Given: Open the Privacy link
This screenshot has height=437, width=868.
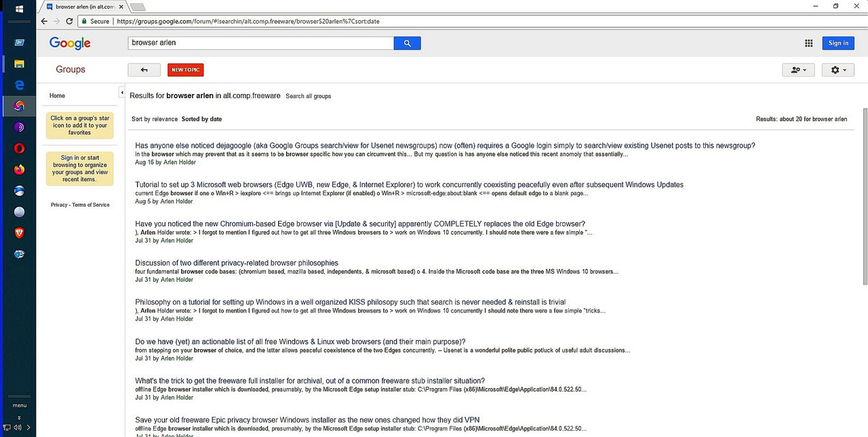Looking at the screenshot, I should point(59,205).
